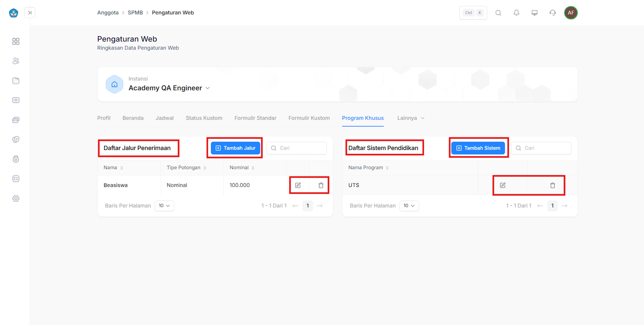Click the app logo icon

[x=13, y=13]
